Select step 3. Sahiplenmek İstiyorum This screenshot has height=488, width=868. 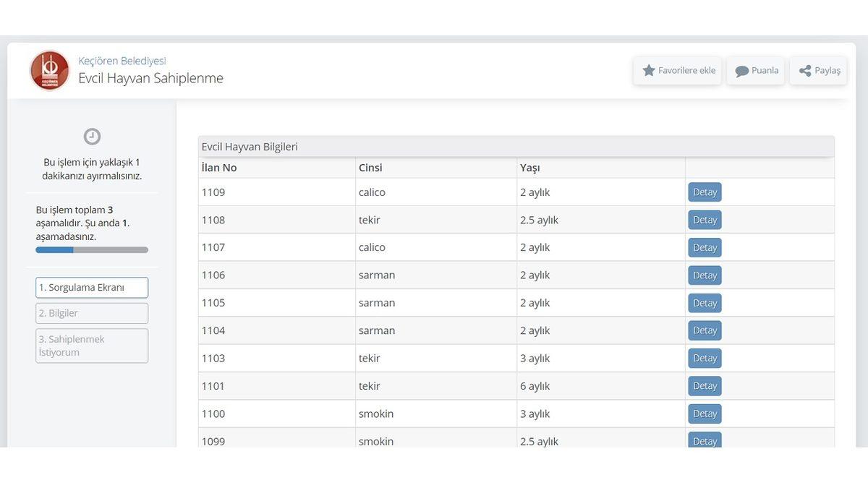tap(92, 346)
